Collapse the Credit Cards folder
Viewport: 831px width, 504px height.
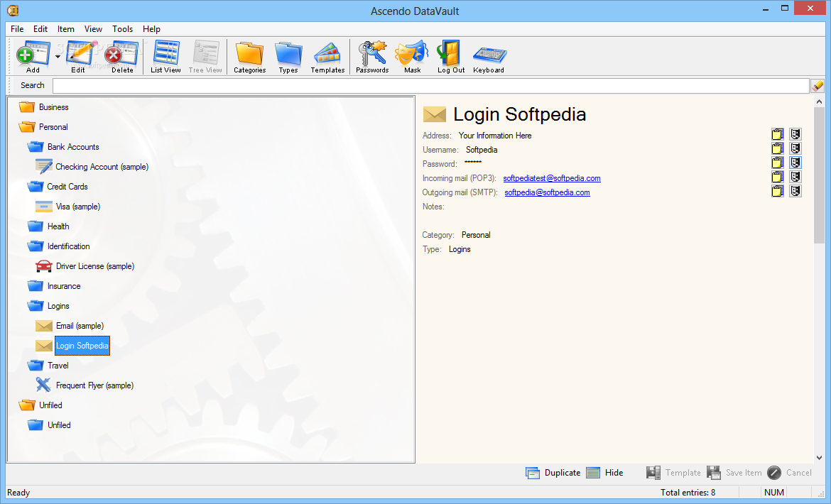(x=58, y=187)
